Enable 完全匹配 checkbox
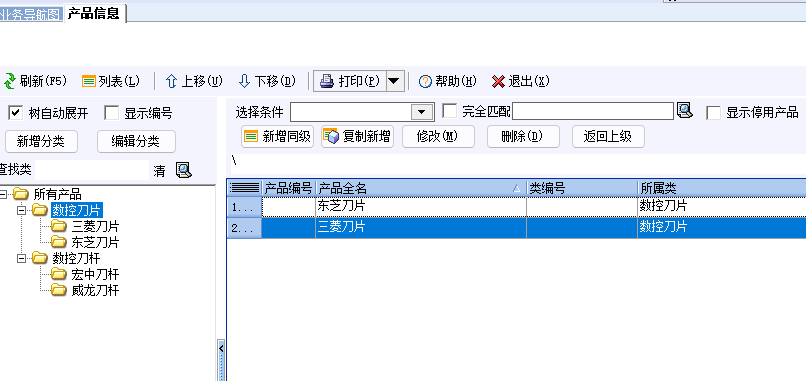Image resolution: width=806 pixels, height=381 pixels. click(x=450, y=111)
